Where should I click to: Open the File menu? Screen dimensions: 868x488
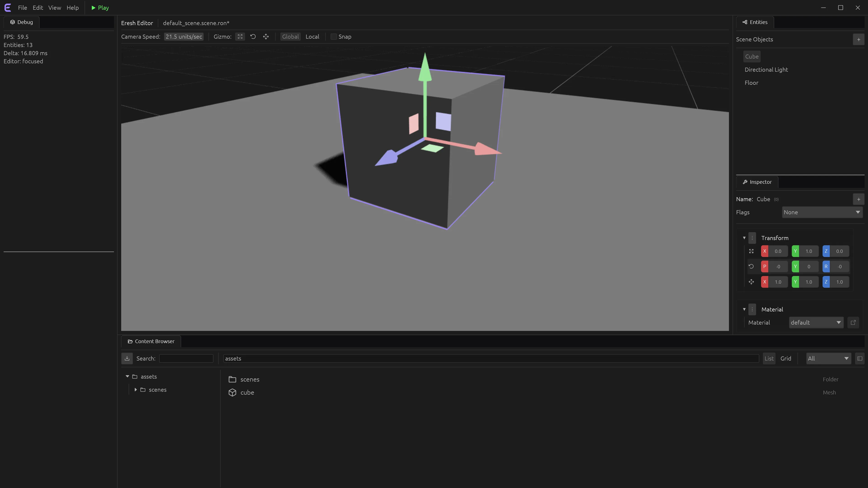(23, 8)
